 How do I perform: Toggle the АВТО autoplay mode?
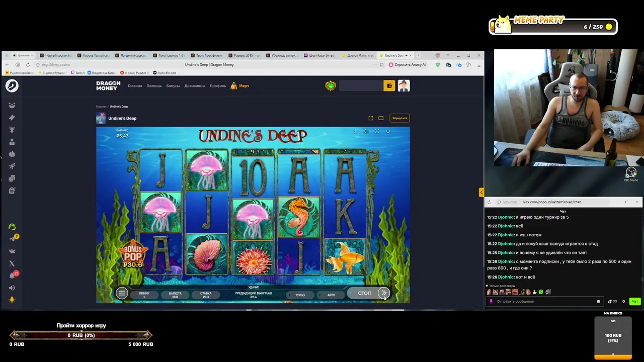pyautogui.click(x=331, y=295)
